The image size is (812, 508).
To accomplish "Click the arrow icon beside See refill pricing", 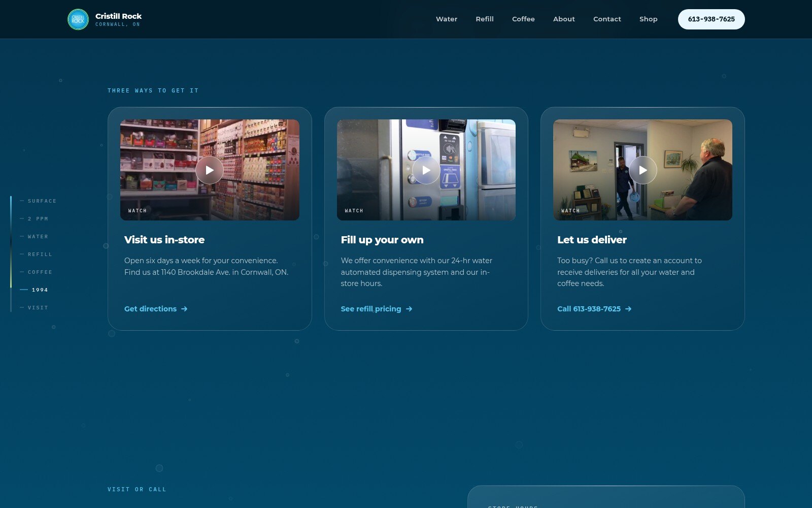I will (409, 309).
